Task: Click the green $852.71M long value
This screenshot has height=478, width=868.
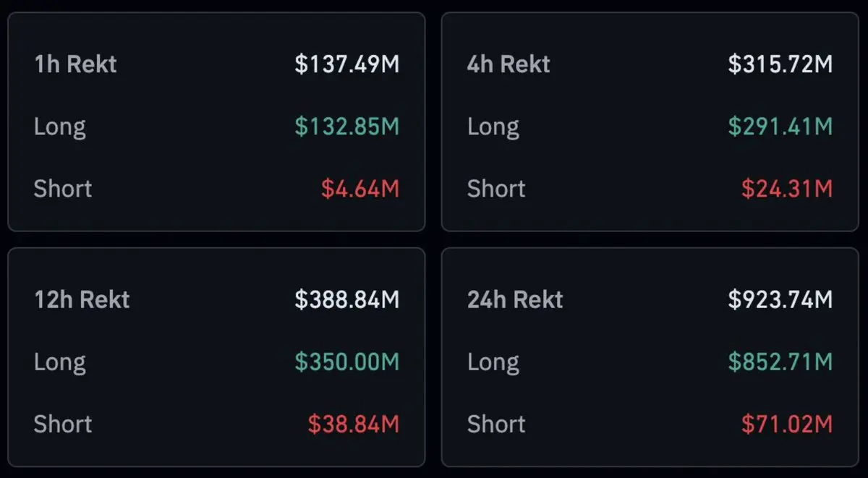Action: tap(780, 362)
